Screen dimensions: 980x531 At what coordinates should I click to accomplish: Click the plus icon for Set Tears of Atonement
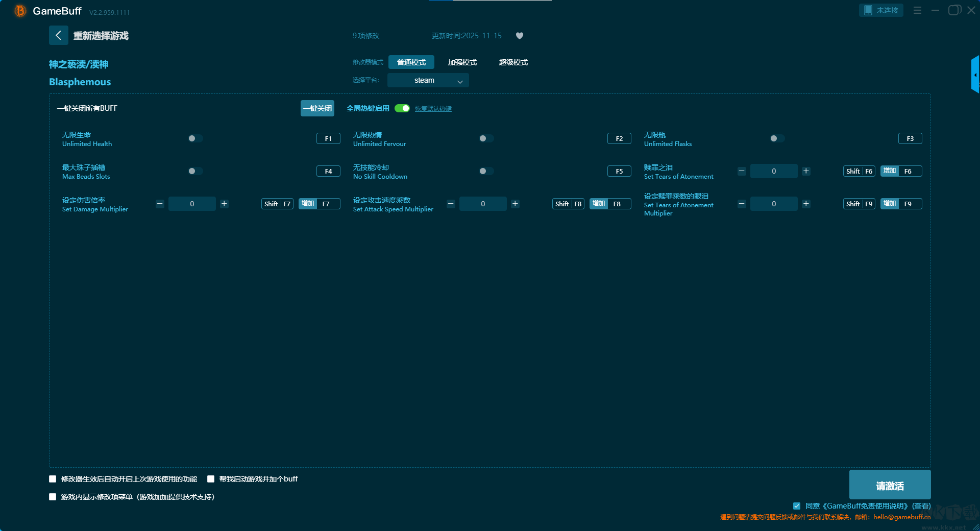tap(806, 171)
